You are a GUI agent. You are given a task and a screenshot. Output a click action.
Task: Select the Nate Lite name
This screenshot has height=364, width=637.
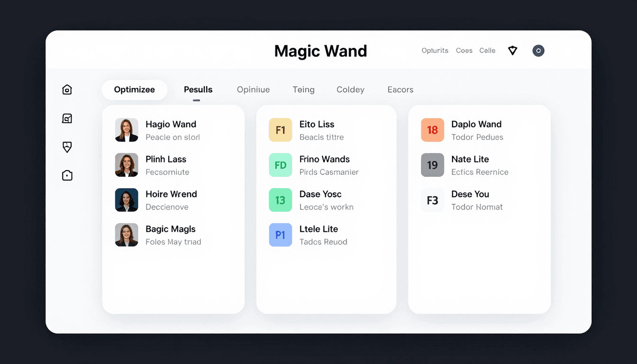click(470, 159)
